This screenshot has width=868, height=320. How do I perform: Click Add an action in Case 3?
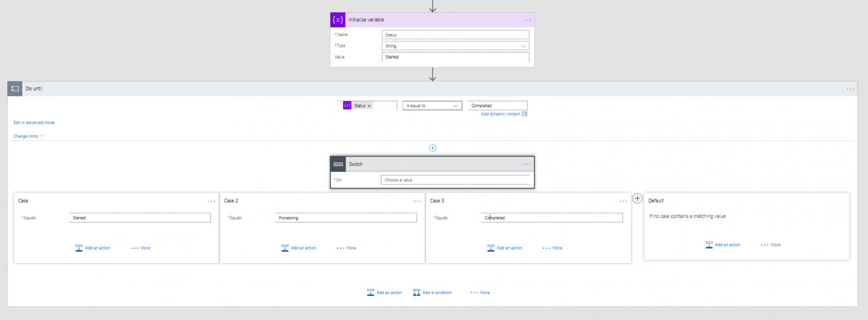click(509, 248)
